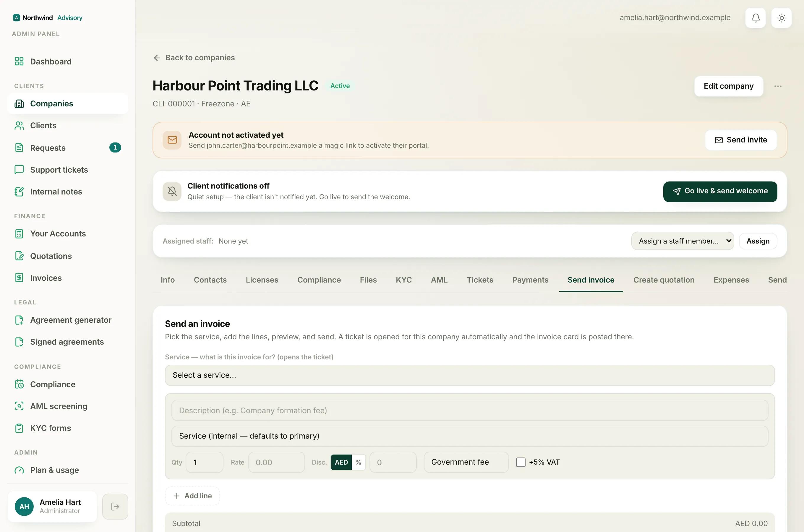Open the AML tab
Screen dimensions: 804x532
point(439,280)
